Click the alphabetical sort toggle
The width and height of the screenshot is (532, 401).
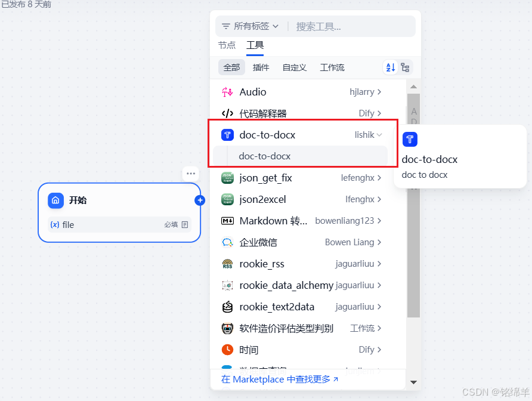391,67
